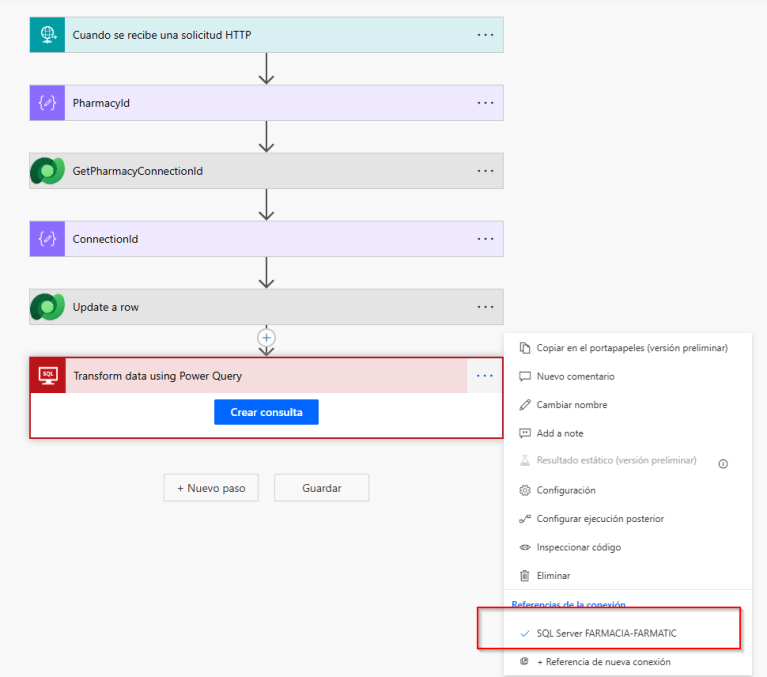Click the + Nuevo paso button
The width and height of the screenshot is (767, 677).
coord(211,488)
